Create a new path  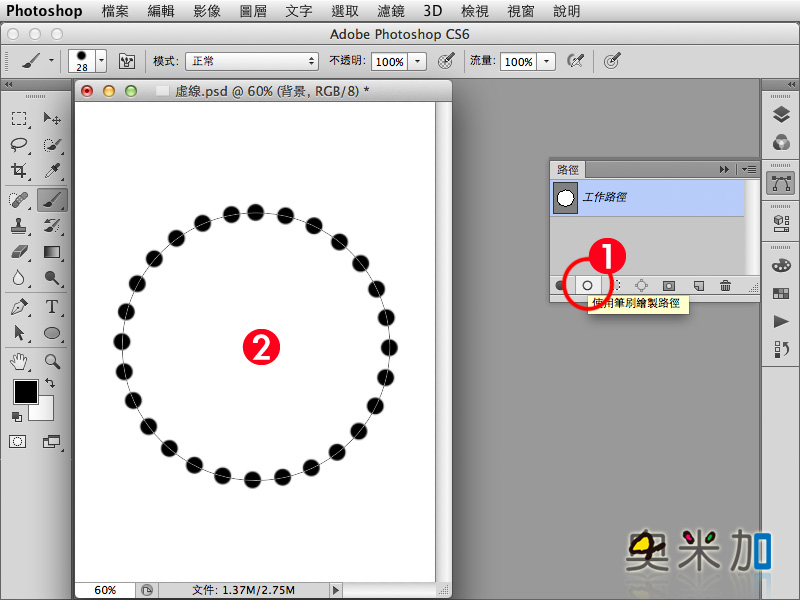coord(698,286)
